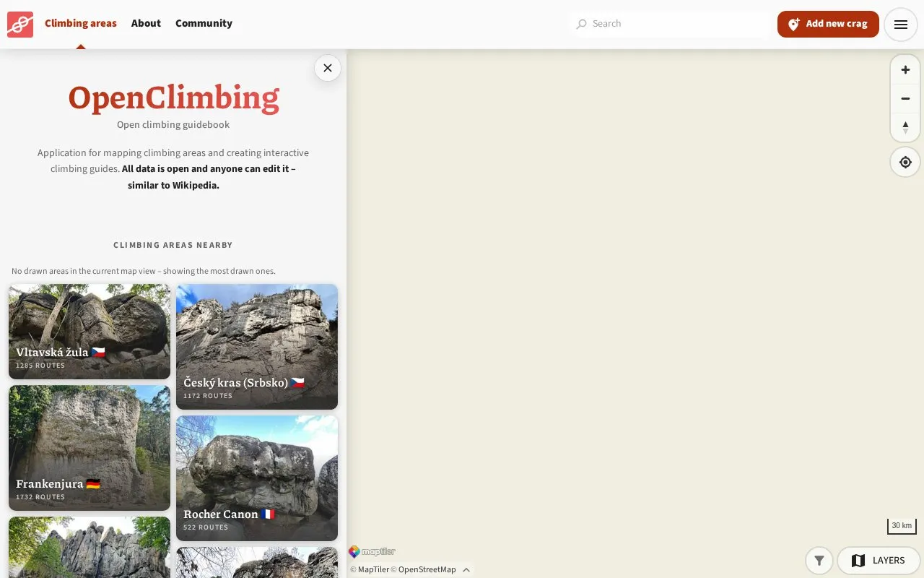Click the MapTiler logo on map
Screen dimensions: 924x578
[x=372, y=552]
